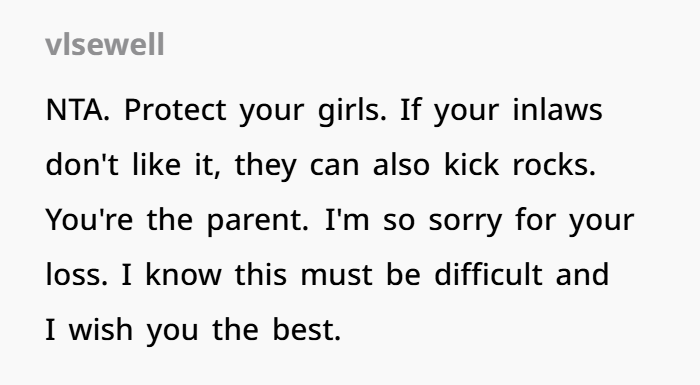Click the word rocks in the comment
700x385 pixels.
coord(554,164)
